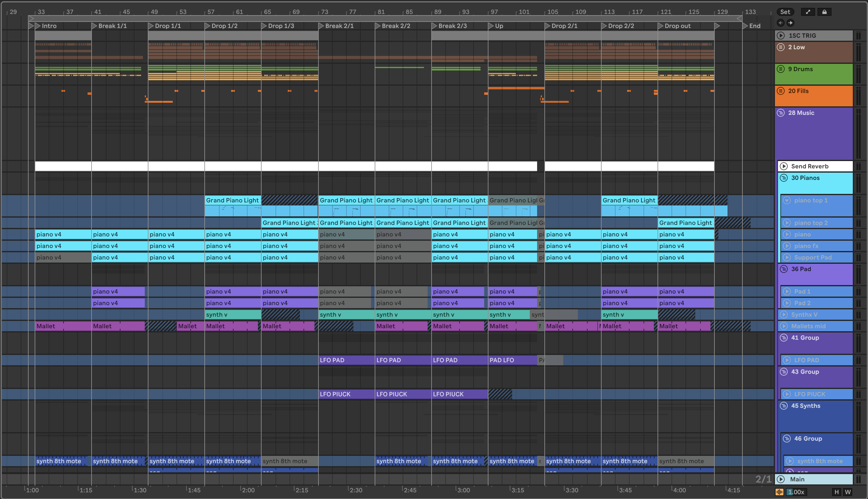868x499 pixels.
Task: Click the Main track play icon
Action: point(781,479)
